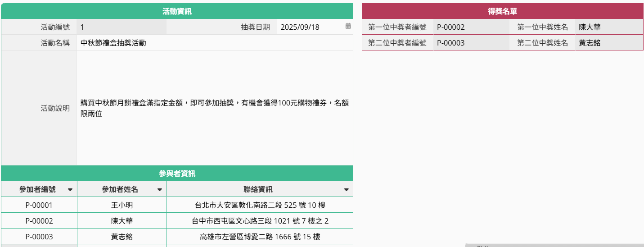Click the 得獎名單 section header
Image resolution: width=644 pixels, height=247 pixels.
click(502, 11)
